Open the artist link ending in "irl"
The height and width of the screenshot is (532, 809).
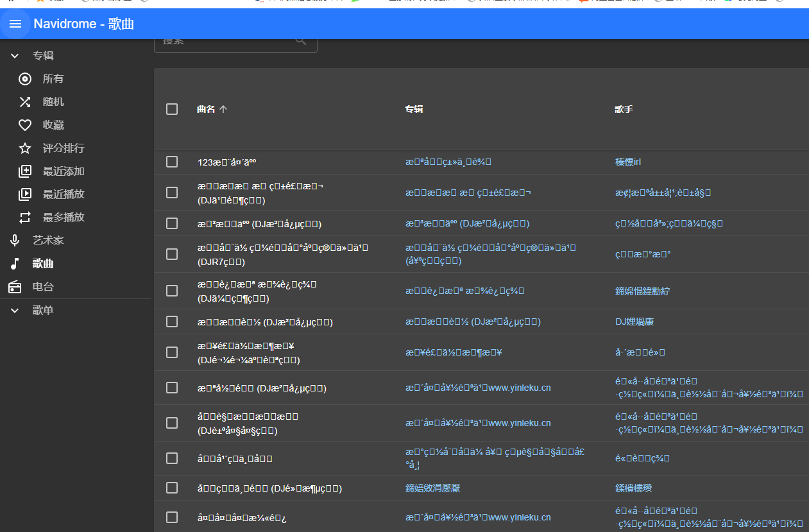click(628, 162)
